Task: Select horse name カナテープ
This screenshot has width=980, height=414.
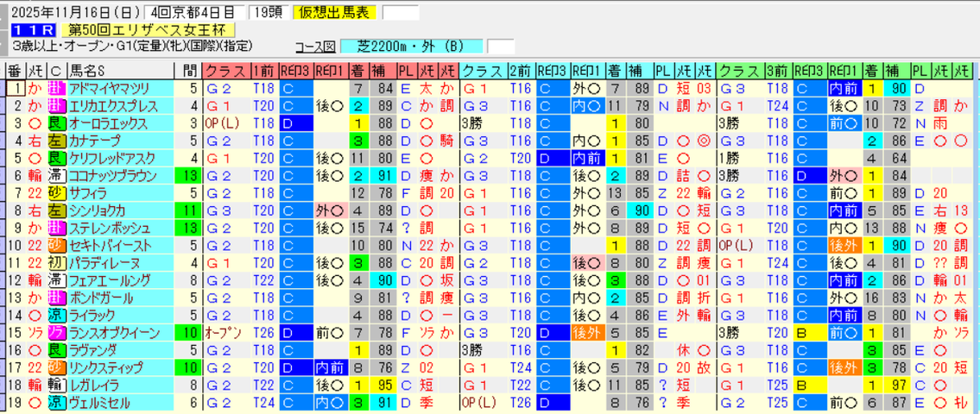Action: coord(94,140)
